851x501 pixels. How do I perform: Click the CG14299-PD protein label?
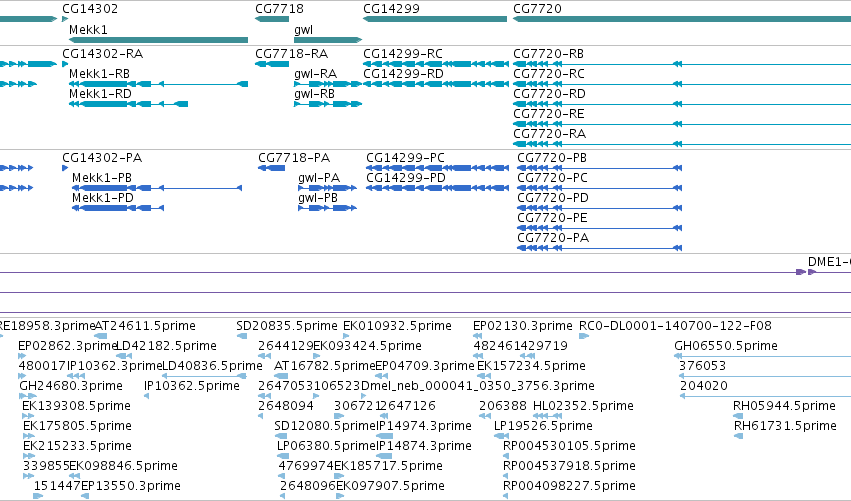[x=406, y=178]
